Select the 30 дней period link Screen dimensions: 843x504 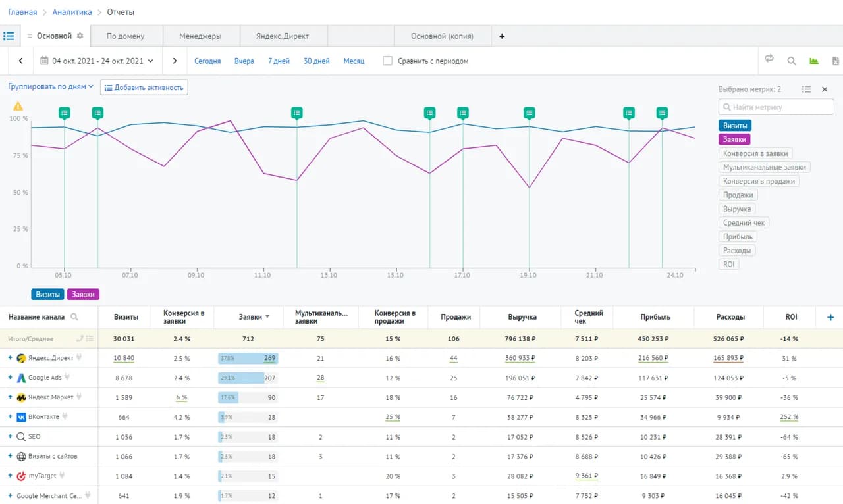tap(316, 61)
